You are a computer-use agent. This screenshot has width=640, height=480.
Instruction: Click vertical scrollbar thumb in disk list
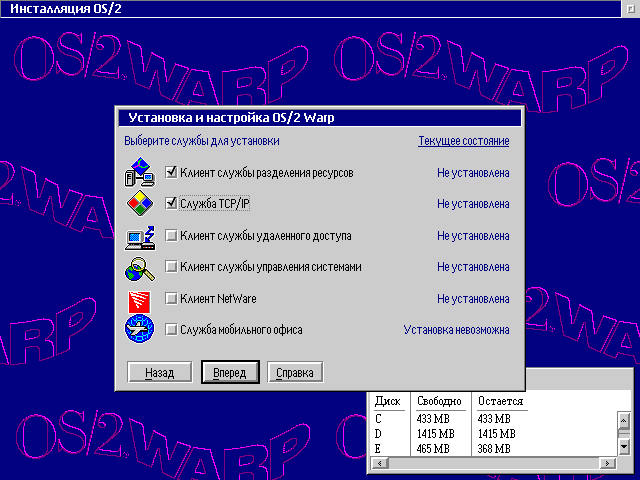click(x=624, y=433)
